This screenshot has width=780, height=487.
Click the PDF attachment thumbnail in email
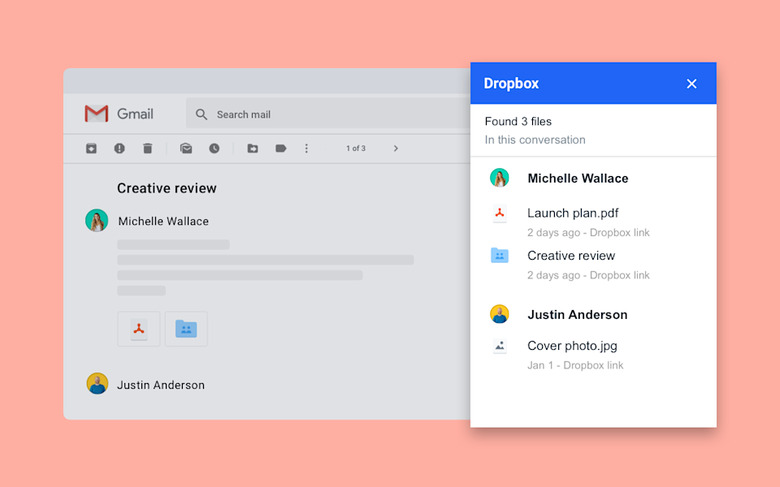(139, 329)
